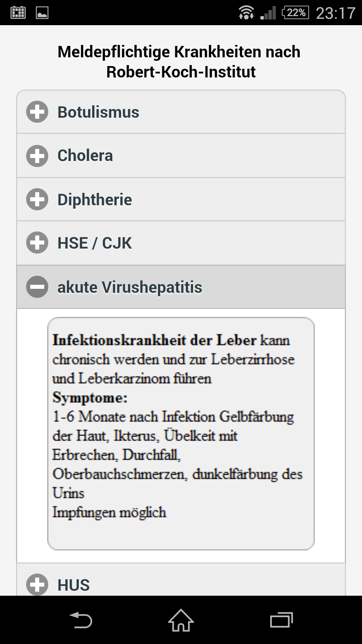Tap the plus icon beside Botulismus

[37, 112]
